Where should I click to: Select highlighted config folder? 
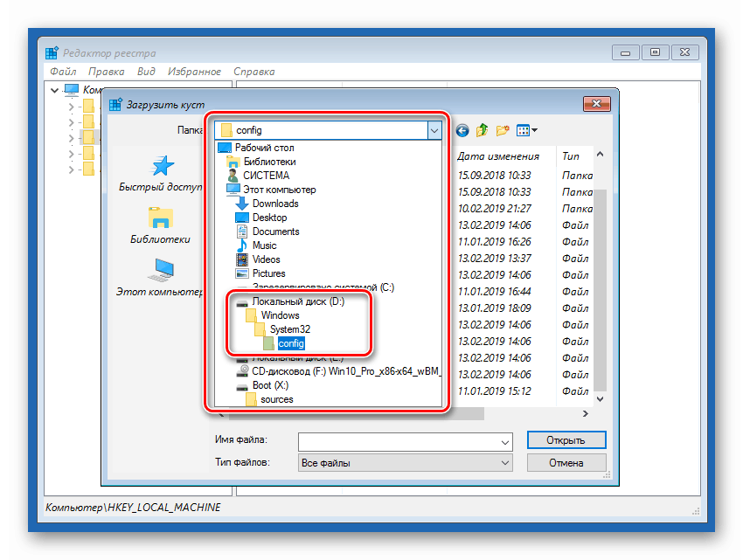(x=291, y=343)
